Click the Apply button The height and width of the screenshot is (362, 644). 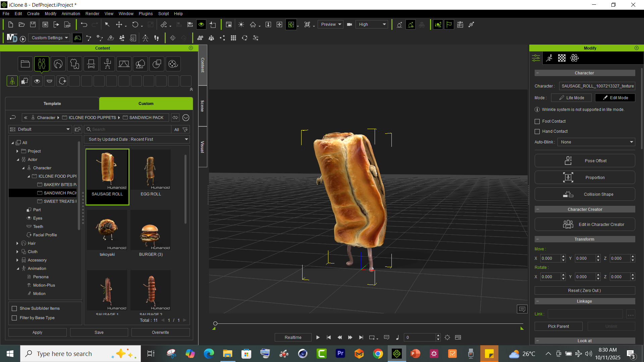[x=38, y=333]
